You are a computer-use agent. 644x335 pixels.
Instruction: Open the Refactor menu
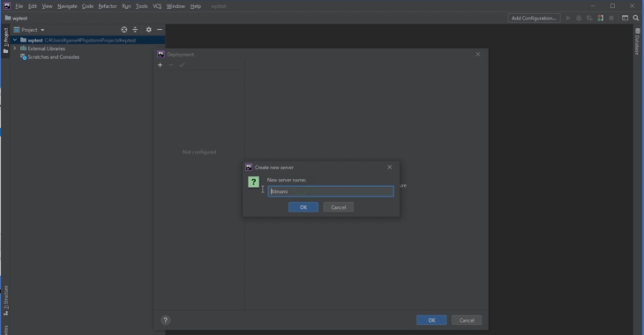pyautogui.click(x=108, y=6)
